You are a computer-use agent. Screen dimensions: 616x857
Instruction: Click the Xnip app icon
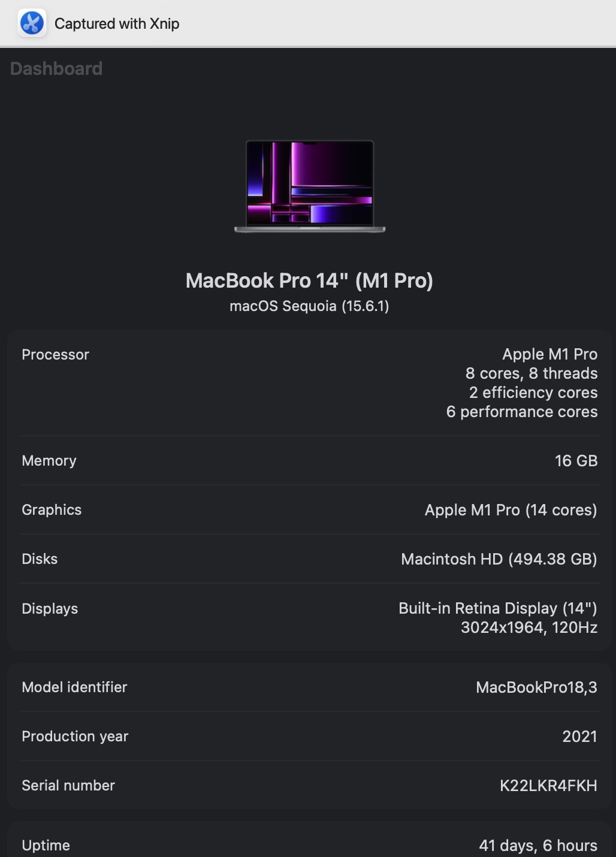click(32, 23)
